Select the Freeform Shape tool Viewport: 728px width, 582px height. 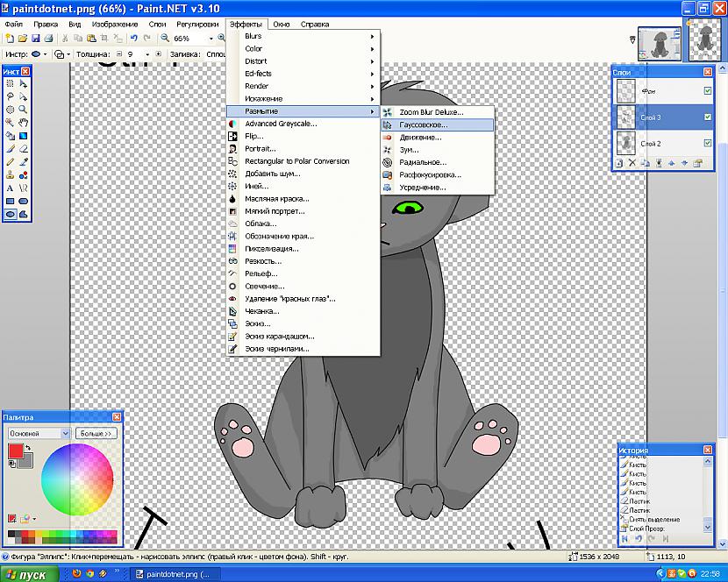[23, 214]
